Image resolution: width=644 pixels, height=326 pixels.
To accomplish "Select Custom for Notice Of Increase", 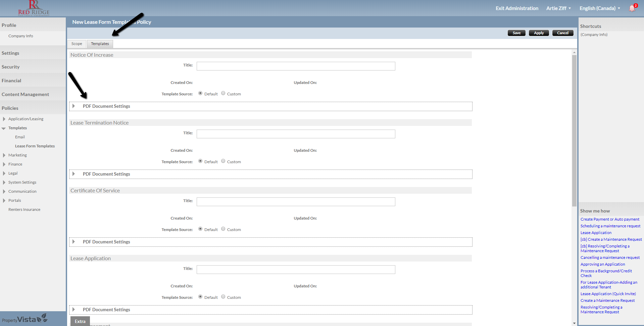I will (x=223, y=93).
